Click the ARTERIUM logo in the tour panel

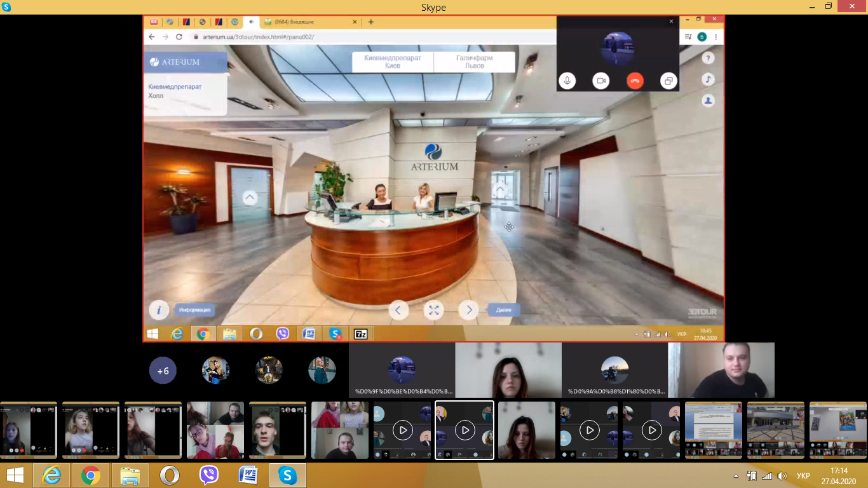tap(175, 62)
